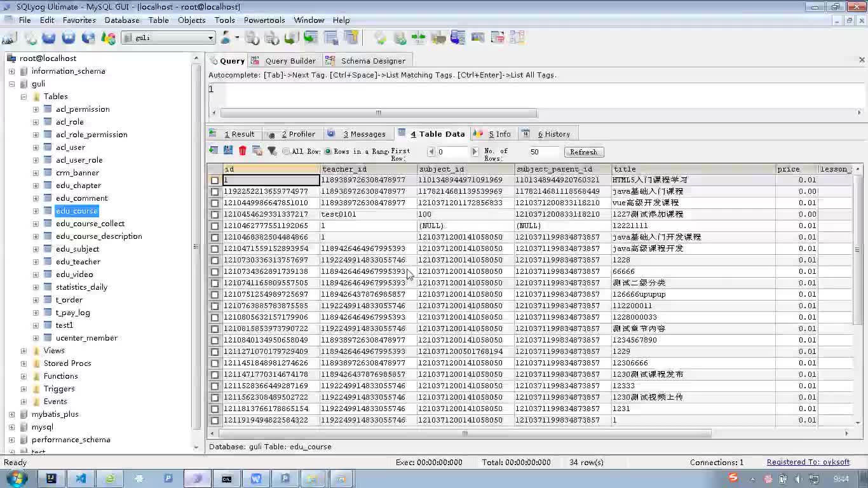868x488 pixels.
Task: Click the filter funnel icon
Action: pos(272,151)
